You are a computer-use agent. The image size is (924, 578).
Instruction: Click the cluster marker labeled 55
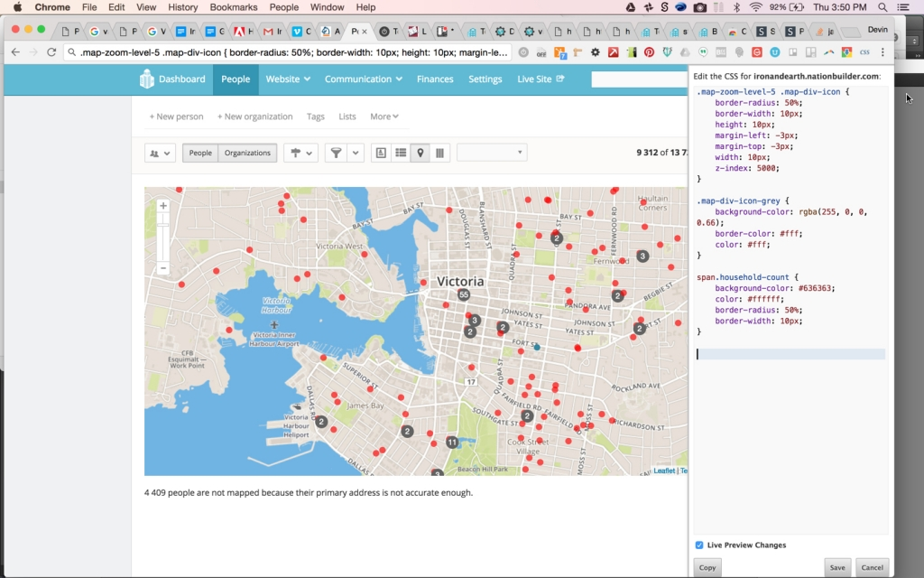464,294
